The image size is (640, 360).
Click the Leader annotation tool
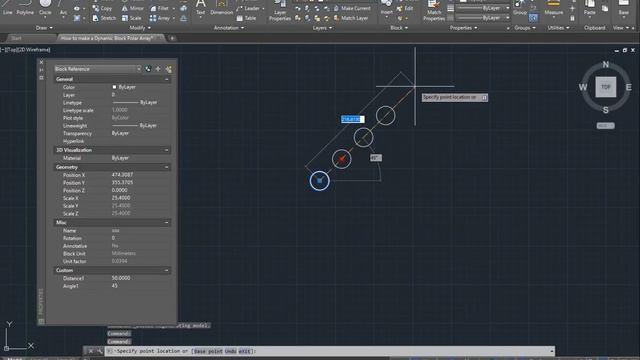248,8
